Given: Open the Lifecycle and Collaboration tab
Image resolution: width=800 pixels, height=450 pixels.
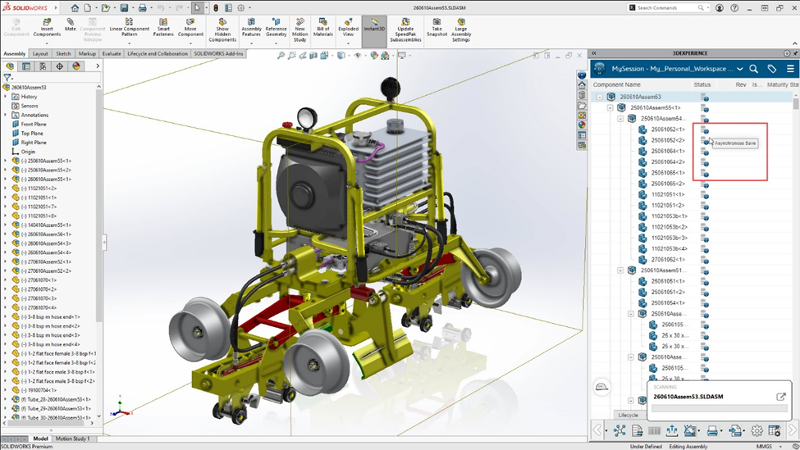Looking at the screenshot, I should point(158,53).
